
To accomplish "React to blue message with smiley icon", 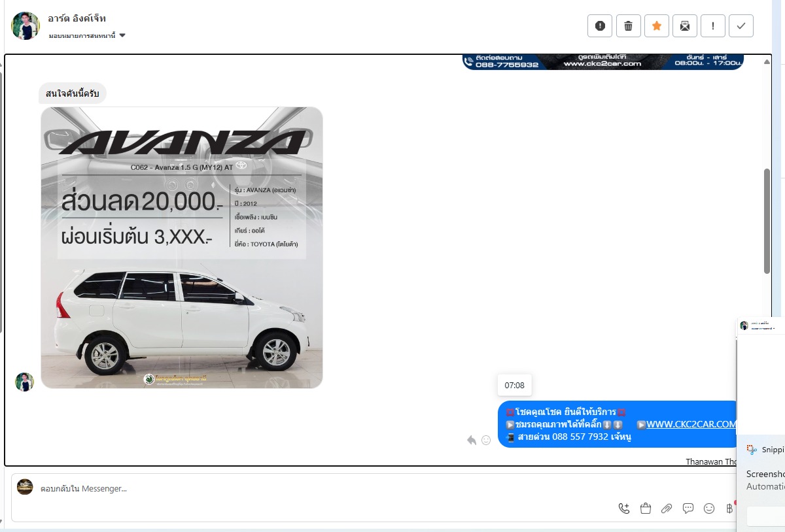I will coord(486,440).
